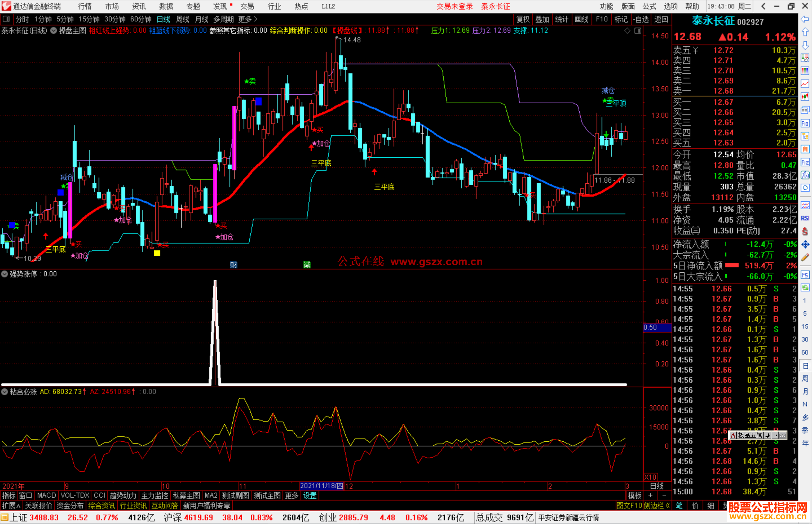Click the 2021/11/18 date marker on time axis

coord(322,486)
